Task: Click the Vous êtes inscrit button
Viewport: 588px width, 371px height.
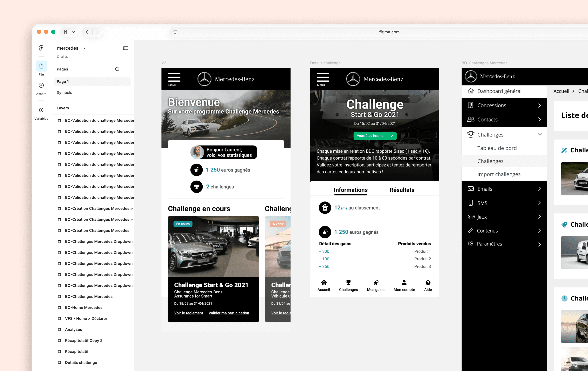Action: click(x=375, y=136)
